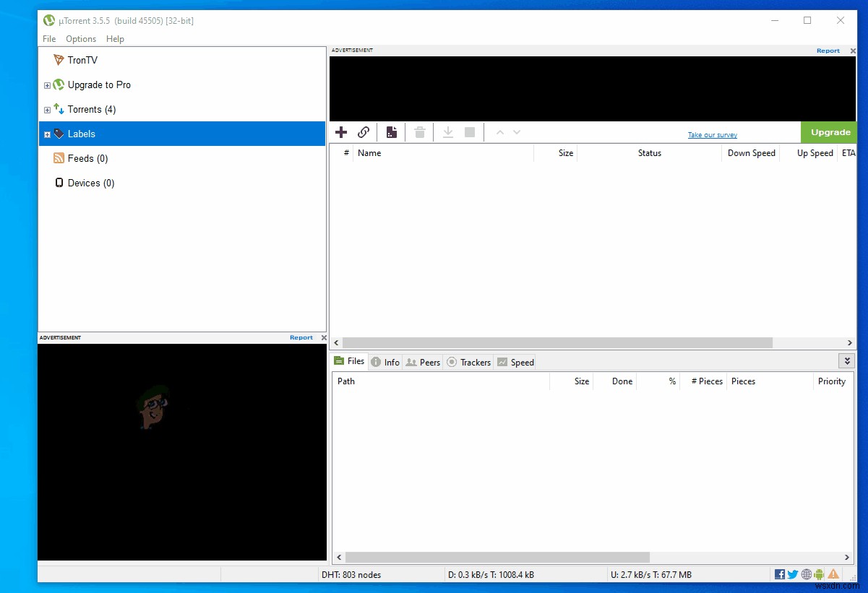
Task: Switch to the Info tab
Action: tap(385, 362)
